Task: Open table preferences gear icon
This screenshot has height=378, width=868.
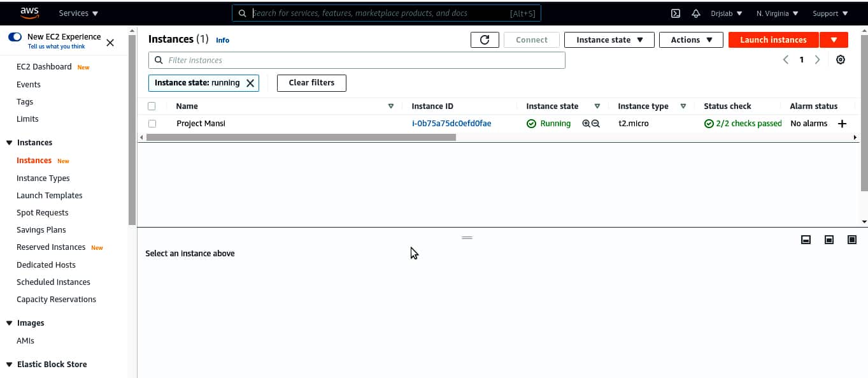Action: (x=841, y=60)
